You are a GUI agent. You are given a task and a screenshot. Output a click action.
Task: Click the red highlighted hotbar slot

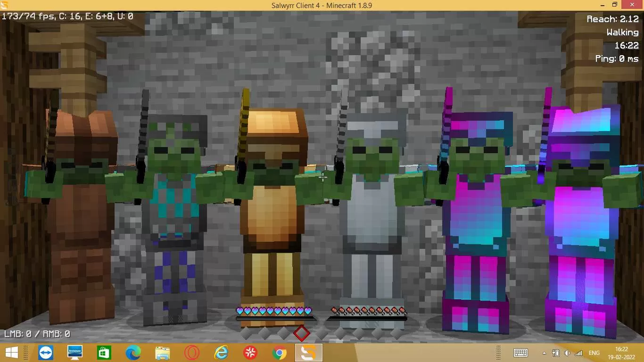tap(302, 333)
